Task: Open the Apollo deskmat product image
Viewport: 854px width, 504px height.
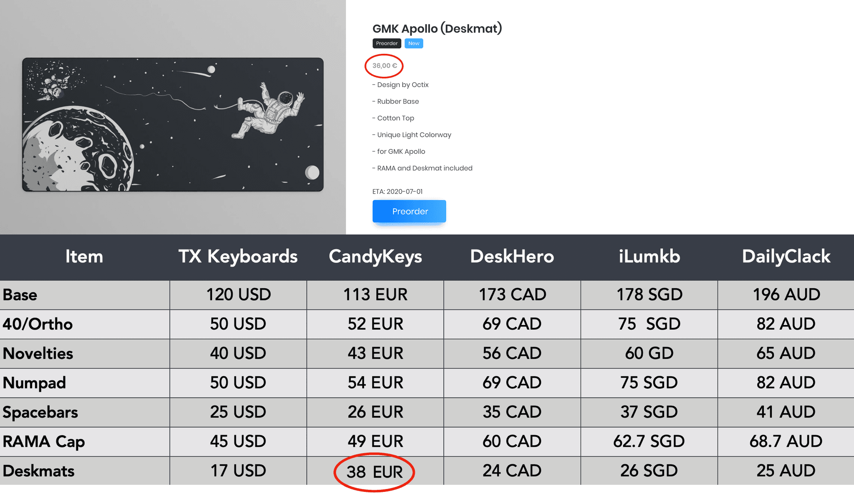Action: 173,124
